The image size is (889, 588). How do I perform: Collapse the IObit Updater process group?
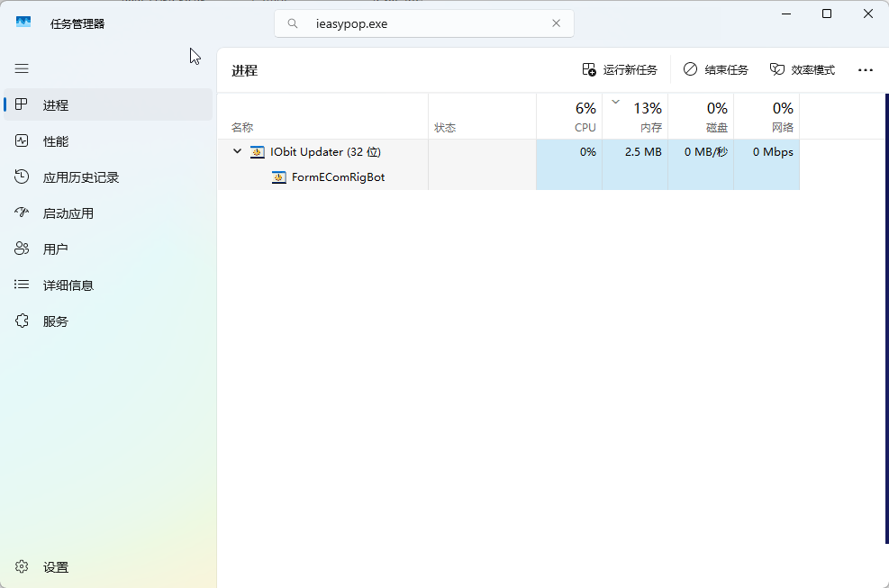click(x=238, y=151)
